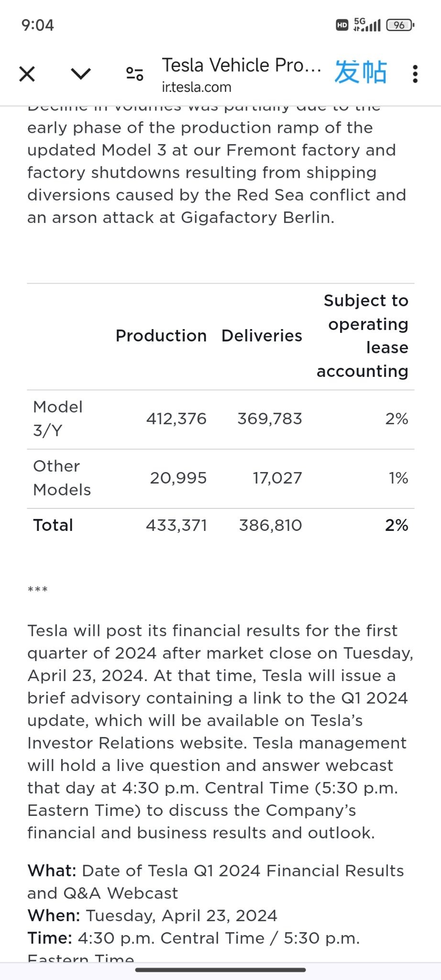
Task: Tap the 9:04 clock in status bar
Action: [x=38, y=25]
